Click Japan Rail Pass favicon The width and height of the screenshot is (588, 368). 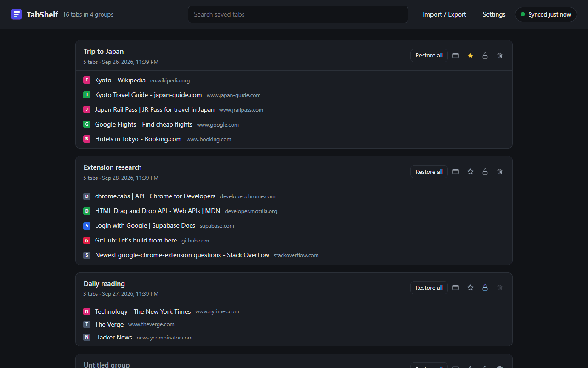[87, 109]
